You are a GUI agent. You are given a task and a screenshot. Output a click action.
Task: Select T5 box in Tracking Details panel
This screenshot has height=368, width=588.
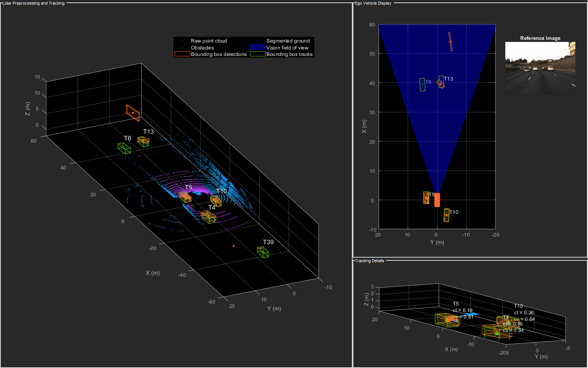(x=447, y=320)
